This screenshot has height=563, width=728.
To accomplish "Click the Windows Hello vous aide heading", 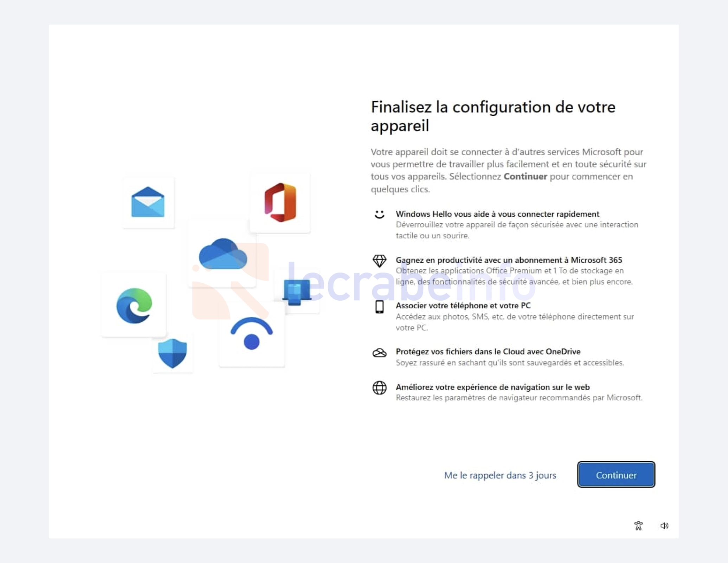I will point(497,214).
